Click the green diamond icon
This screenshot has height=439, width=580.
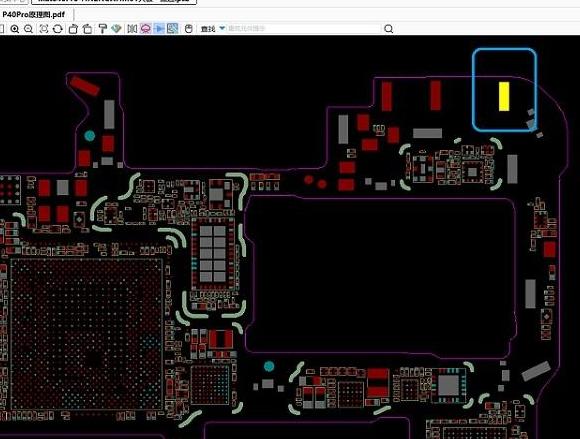tap(116, 28)
